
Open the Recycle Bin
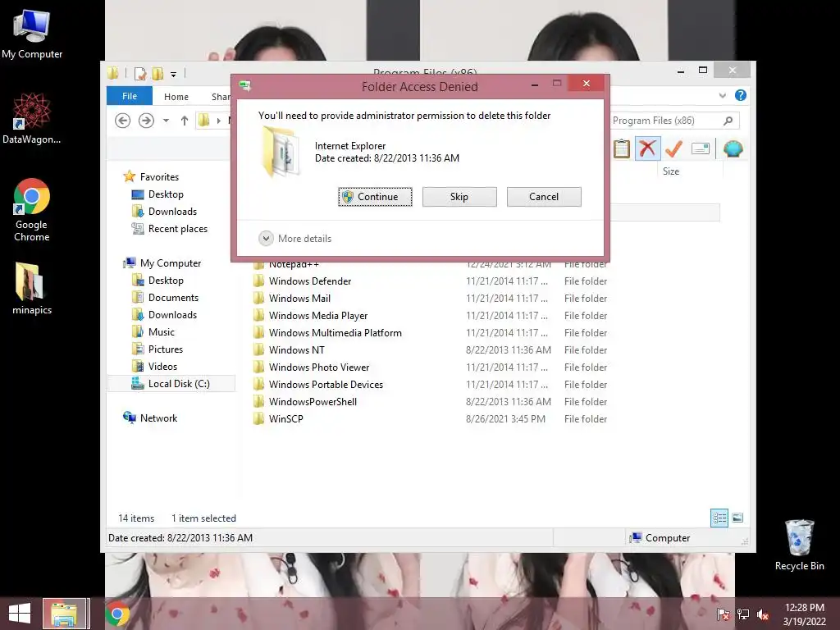coord(799,545)
